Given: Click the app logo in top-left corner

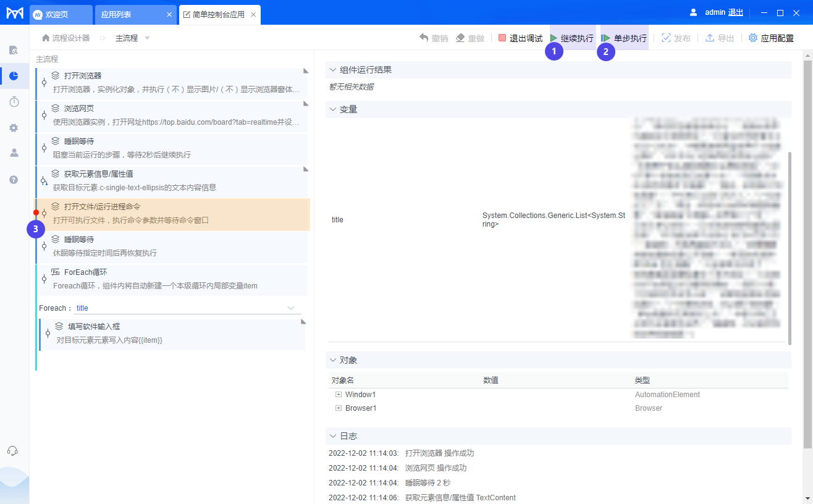Looking at the screenshot, I should (15, 12).
